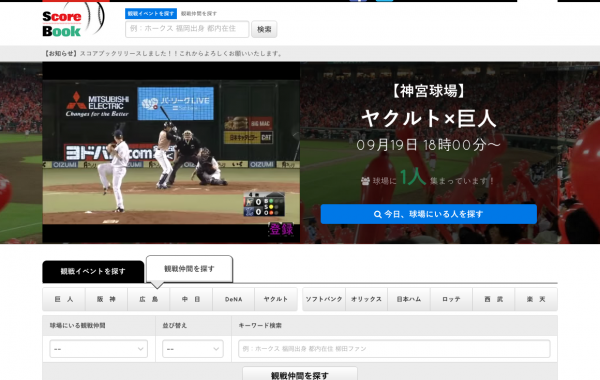Expand the 球場にいる観戦仲間 dropdown
600x380 pixels.
[x=99, y=349]
